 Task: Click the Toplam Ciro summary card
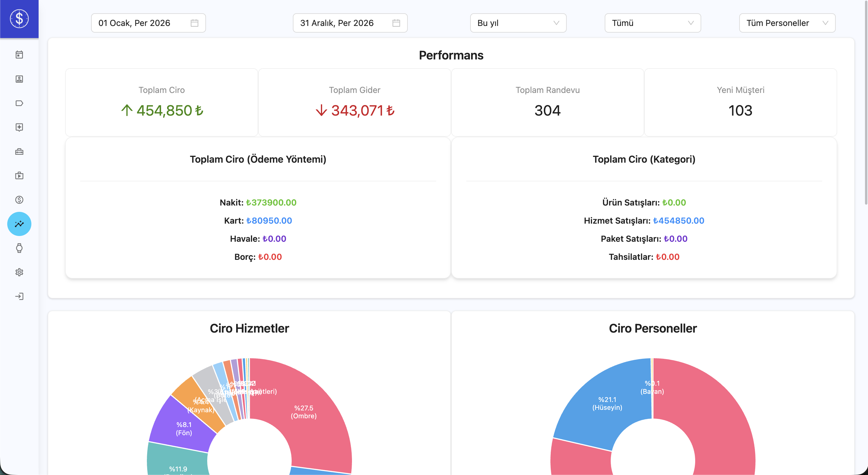pos(162,103)
